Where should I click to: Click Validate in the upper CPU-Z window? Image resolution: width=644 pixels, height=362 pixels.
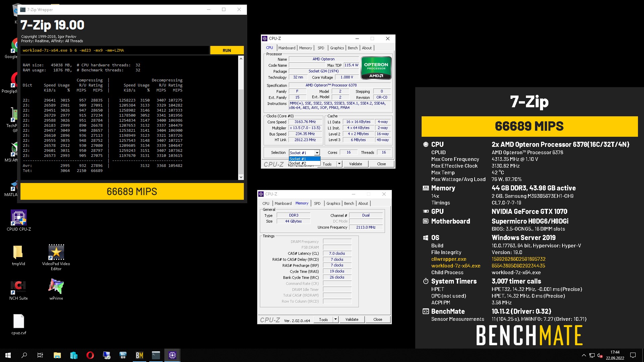356,164
